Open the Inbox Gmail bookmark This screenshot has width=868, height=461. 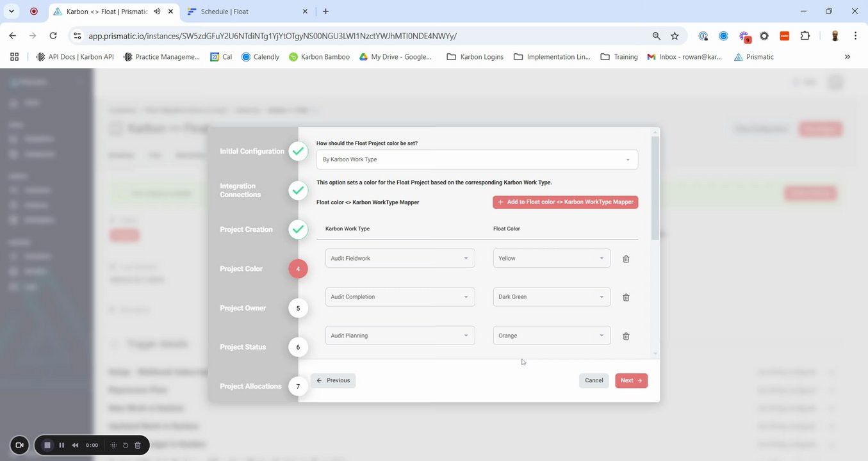coord(685,57)
